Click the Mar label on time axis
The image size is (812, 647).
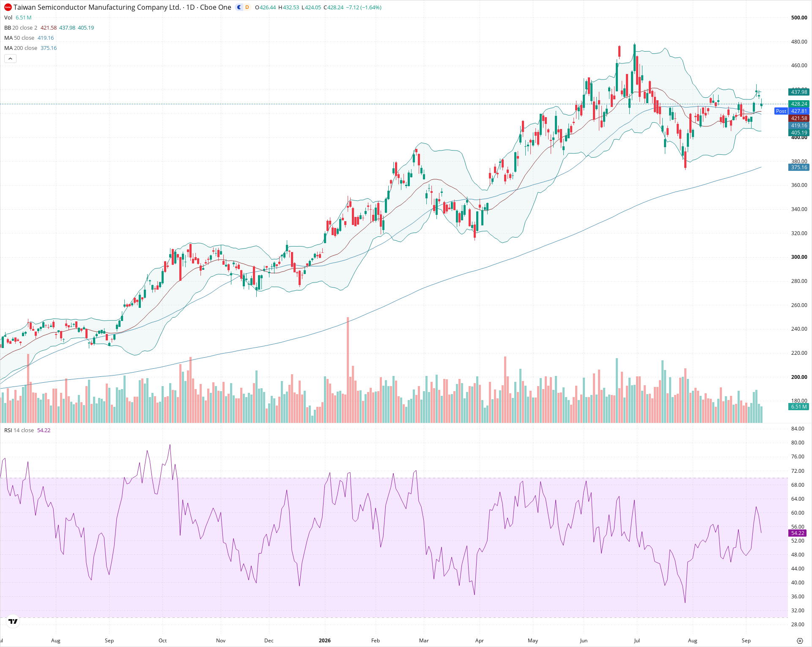coord(424,641)
